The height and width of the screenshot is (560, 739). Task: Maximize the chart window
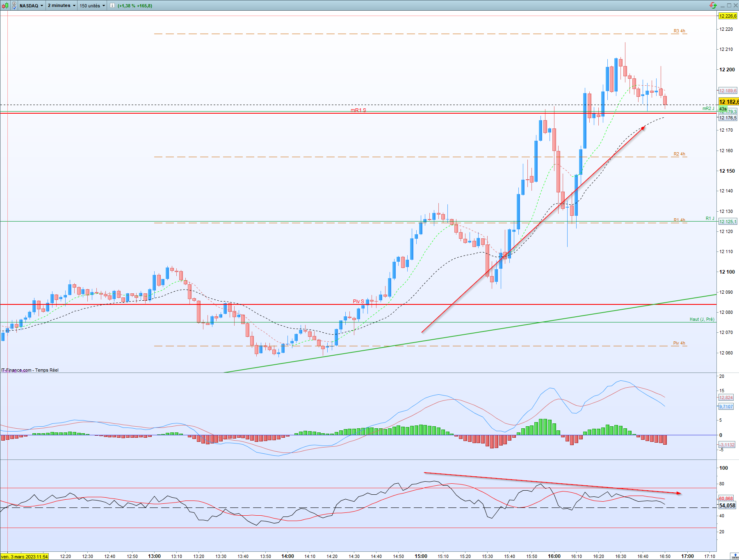[x=729, y=5]
